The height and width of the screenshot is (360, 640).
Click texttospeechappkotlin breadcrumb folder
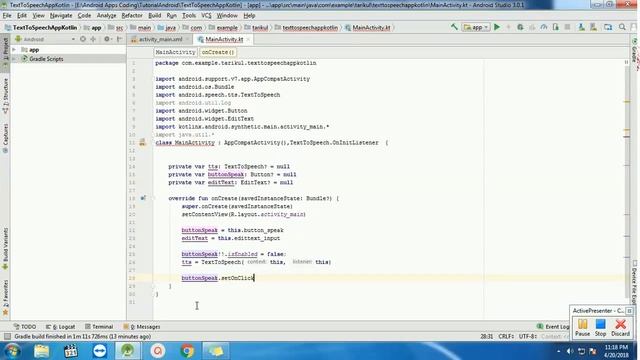307,28
